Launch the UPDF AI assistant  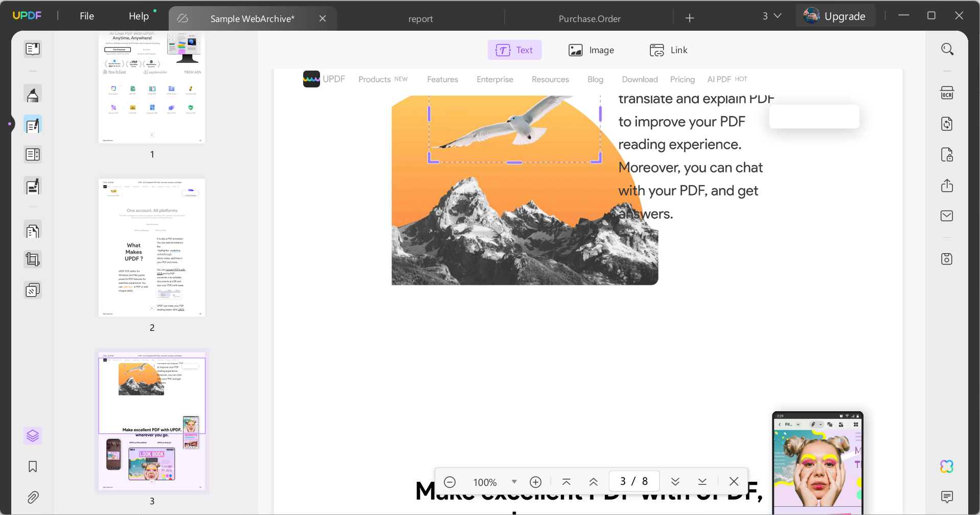click(947, 466)
